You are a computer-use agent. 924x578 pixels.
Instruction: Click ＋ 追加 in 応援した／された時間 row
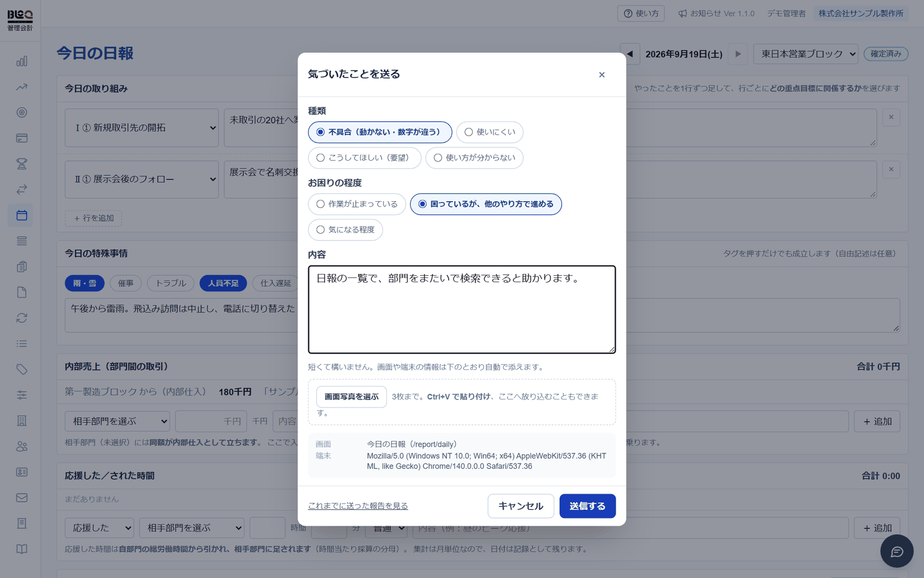877,528
